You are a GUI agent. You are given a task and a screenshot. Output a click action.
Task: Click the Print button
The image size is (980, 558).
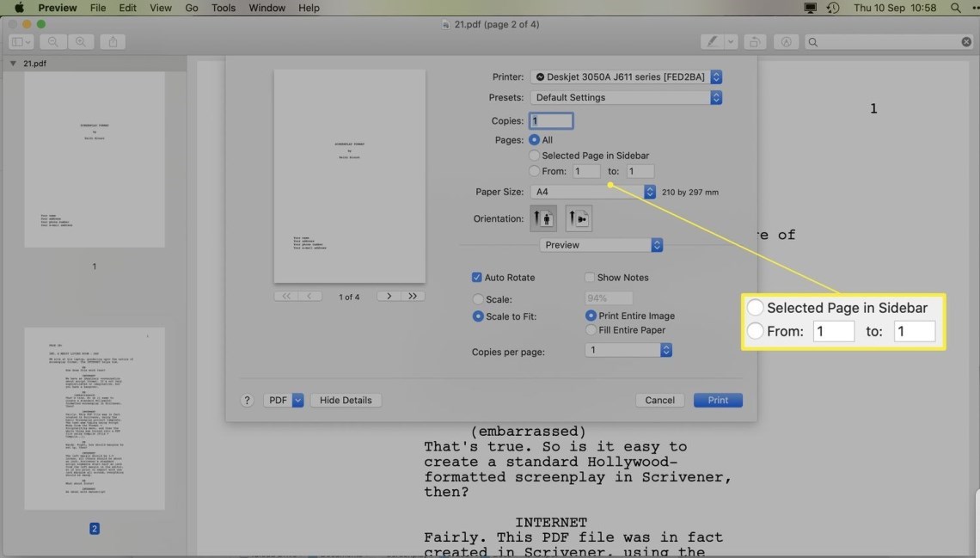point(718,400)
